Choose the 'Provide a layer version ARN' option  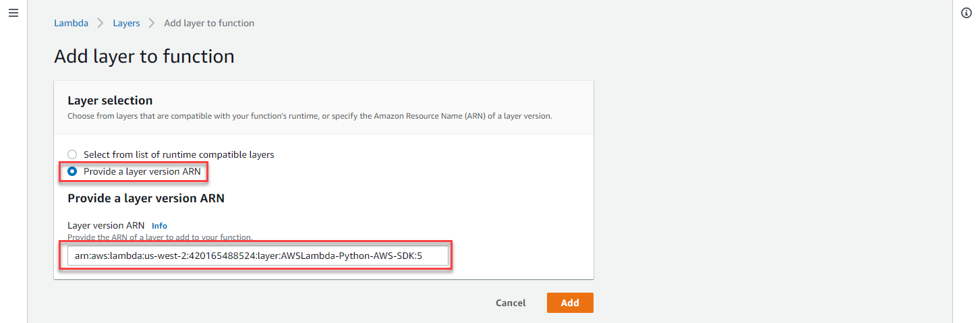[72, 171]
